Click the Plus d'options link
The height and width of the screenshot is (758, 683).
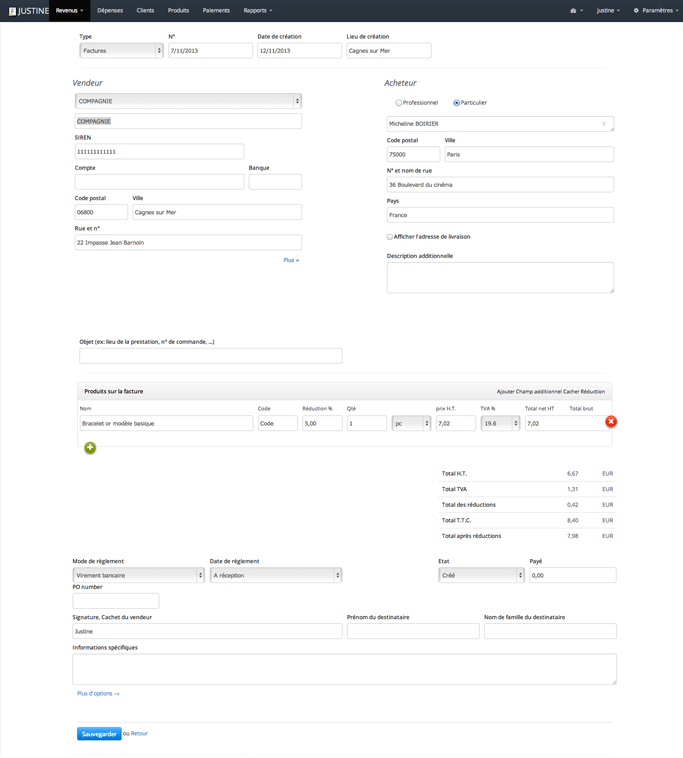coord(98,693)
